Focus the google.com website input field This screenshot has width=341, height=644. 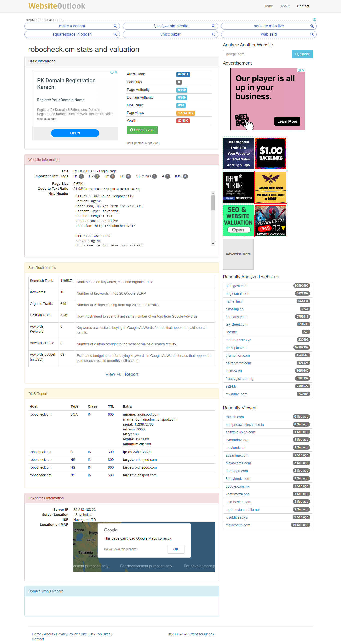coord(257,54)
